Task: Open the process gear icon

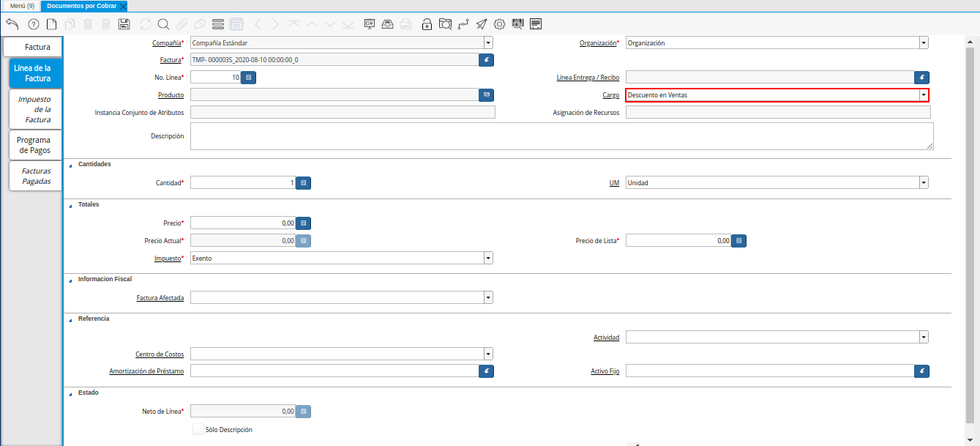Action: tap(499, 24)
